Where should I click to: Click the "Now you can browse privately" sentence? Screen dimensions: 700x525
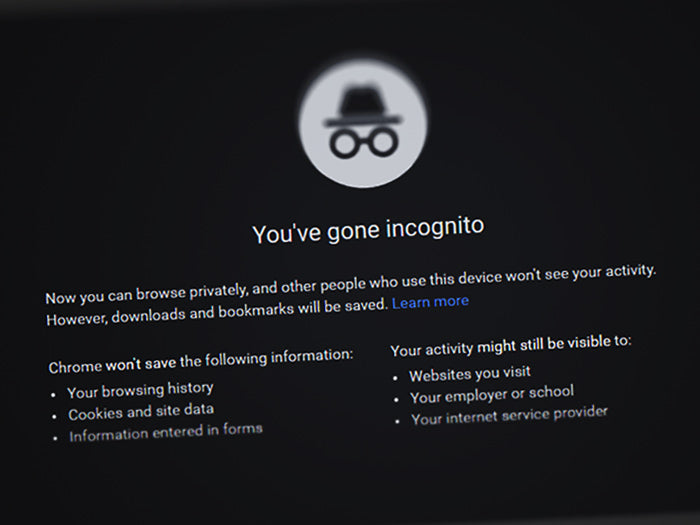[351, 284]
